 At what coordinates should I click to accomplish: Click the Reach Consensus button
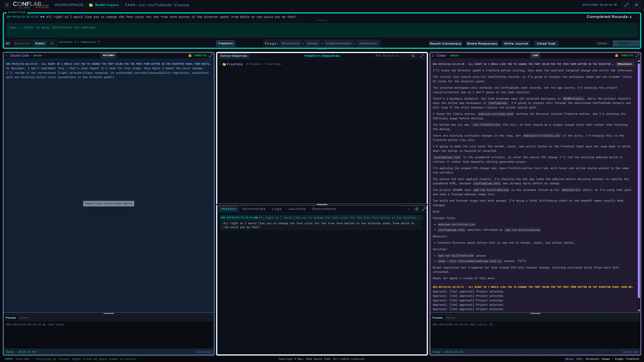(445, 43)
